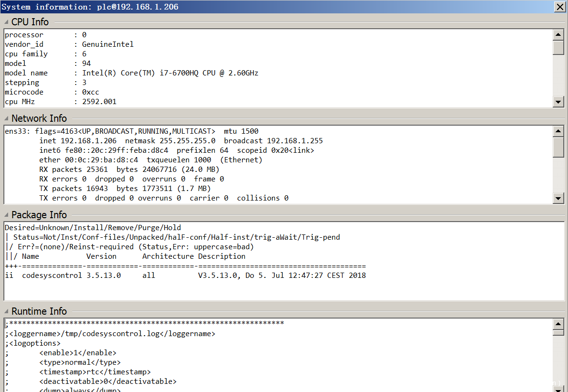Collapse the CPU Info section
Screen dimensions: 568x392
click(x=6, y=22)
